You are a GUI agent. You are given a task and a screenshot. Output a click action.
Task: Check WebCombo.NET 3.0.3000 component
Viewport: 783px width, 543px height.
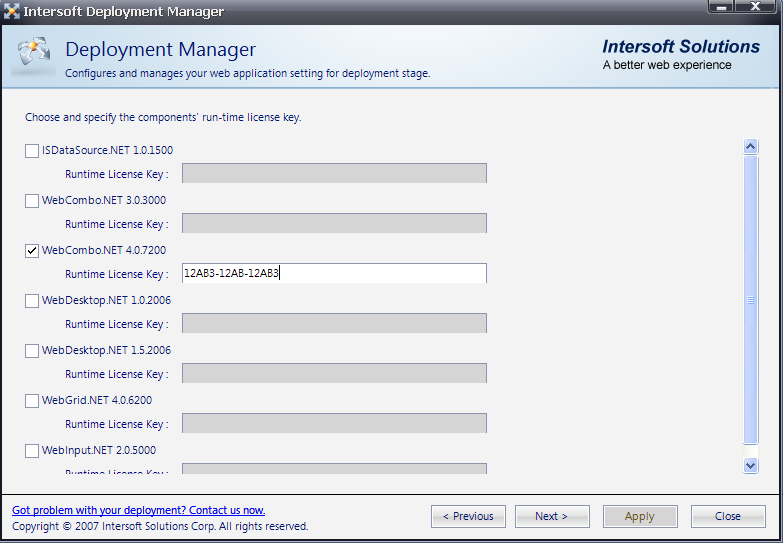tap(32, 201)
